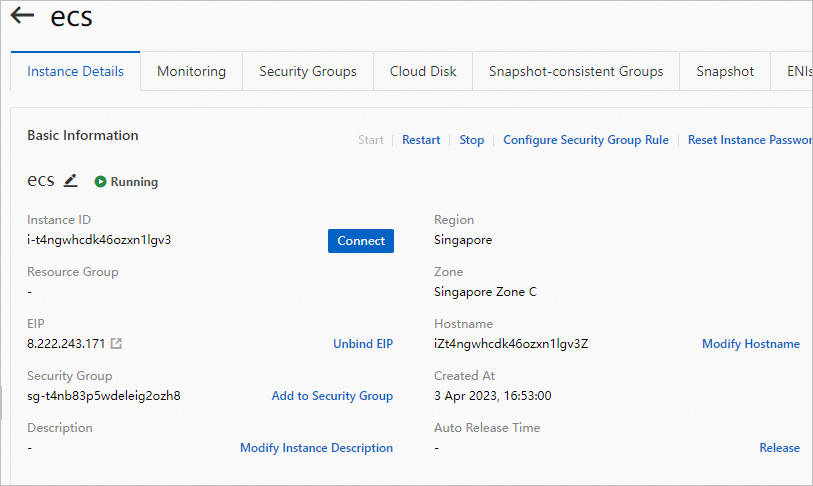Select the Cloud Disk tab
813x486 pixels.
[423, 72]
